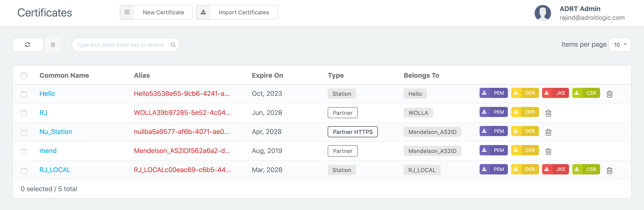Click the New Certificate button
The image size is (644, 210).
156,12
